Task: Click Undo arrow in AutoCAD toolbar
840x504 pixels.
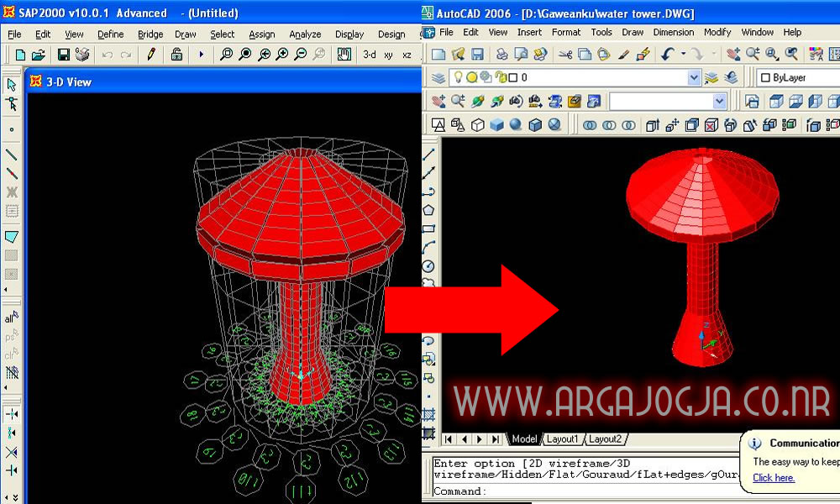Action: [668, 54]
